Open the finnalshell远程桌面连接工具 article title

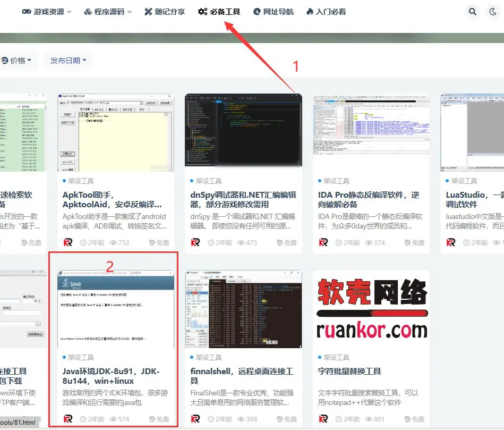click(242, 376)
